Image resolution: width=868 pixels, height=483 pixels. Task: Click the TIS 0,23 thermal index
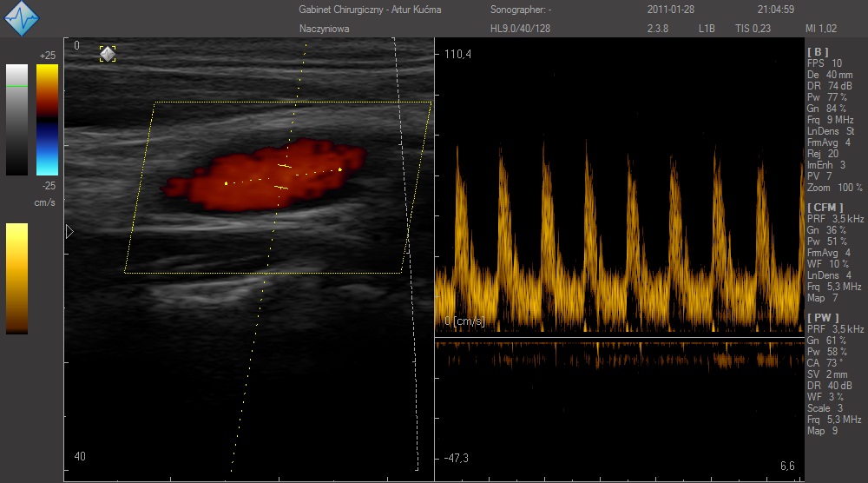pos(753,29)
